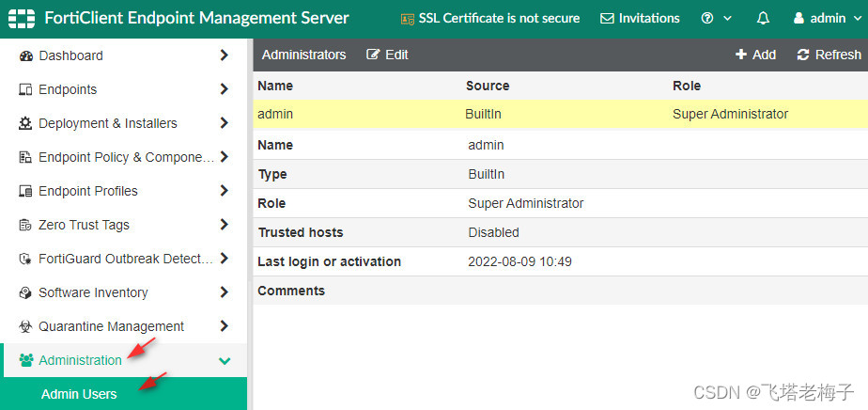This screenshot has height=410, width=868.
Task: Click the Endpoint Policy & Components icon
Action: pos(26,157)
